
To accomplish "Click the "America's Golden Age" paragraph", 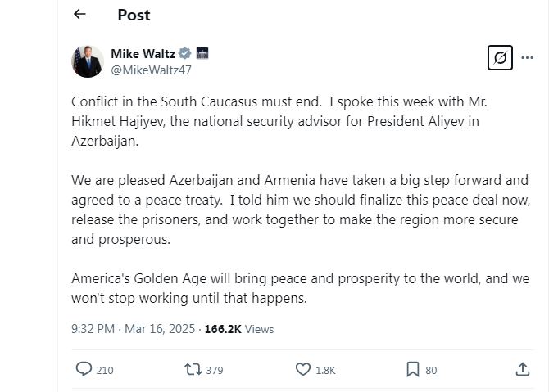I will pos(300,288).
